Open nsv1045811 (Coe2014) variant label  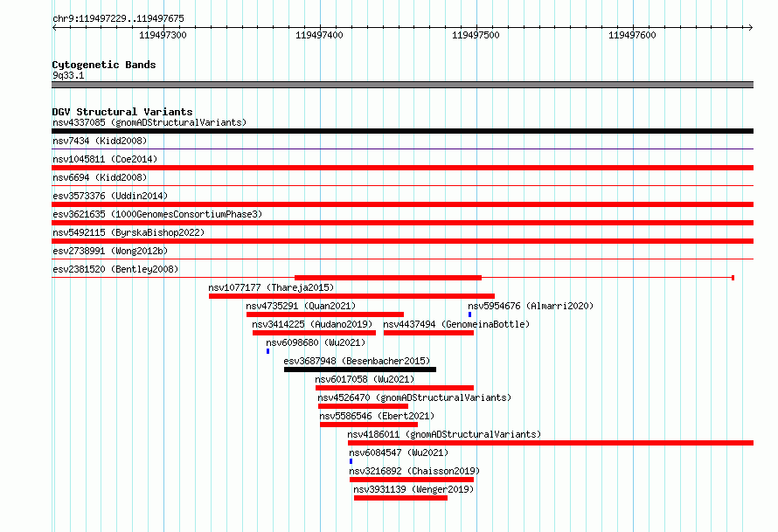pos(105,159)
